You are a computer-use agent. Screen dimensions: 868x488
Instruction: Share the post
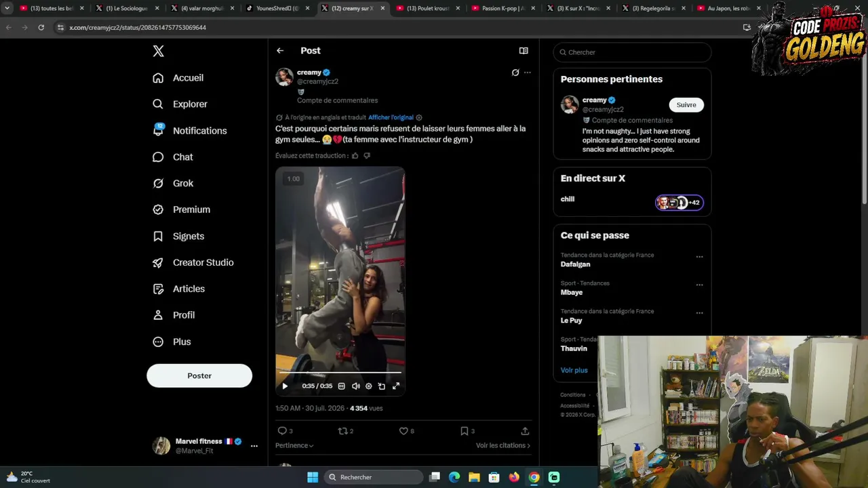click(x=525, y=431)
